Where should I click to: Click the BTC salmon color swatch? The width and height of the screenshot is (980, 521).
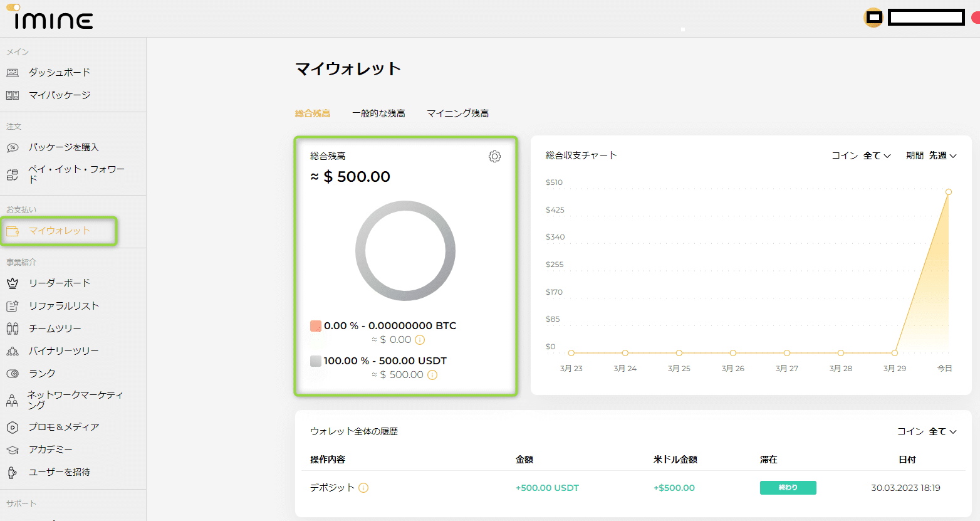pyautogui.click(x=316, y=326)
